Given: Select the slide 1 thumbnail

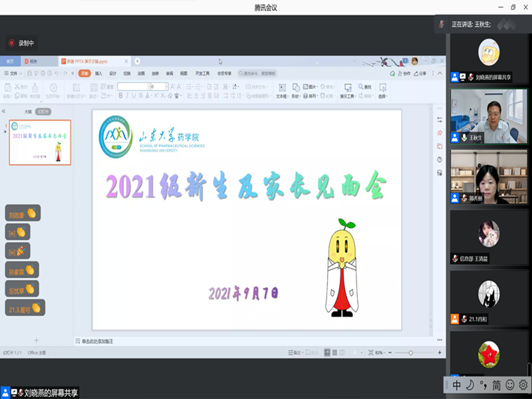Looking at the screenshot, I should point(40,142).
